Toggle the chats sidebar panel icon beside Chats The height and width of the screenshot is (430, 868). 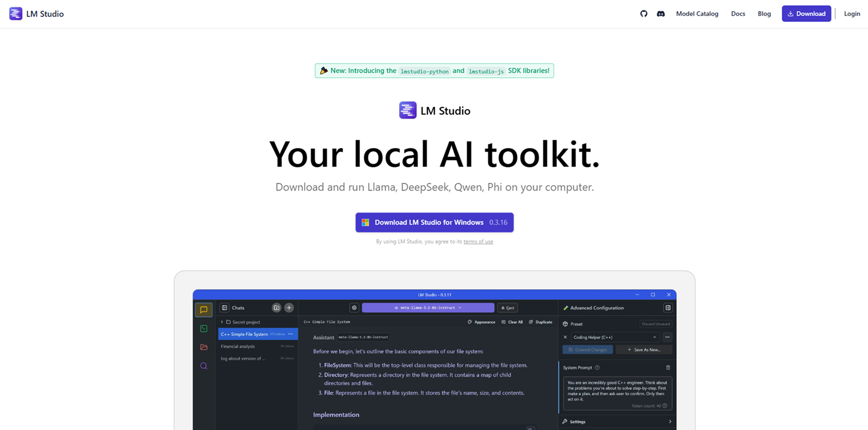tap(225, 308)
